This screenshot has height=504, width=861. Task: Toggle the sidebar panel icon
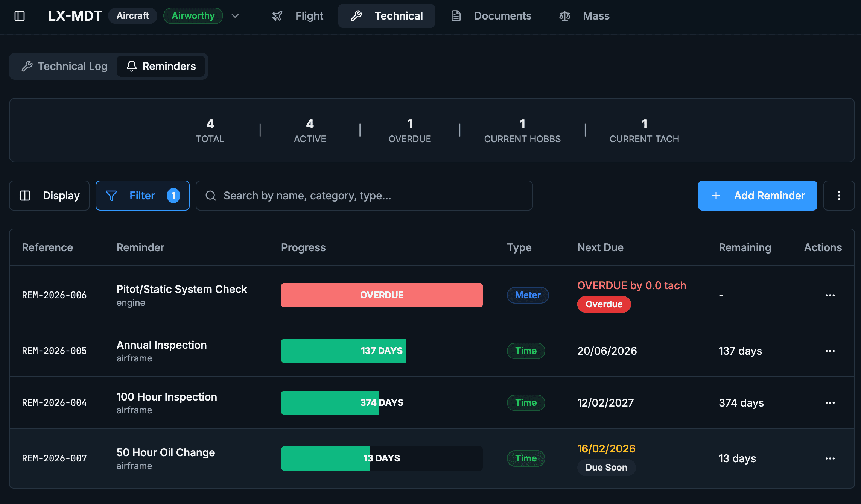[x=20, y=16]
